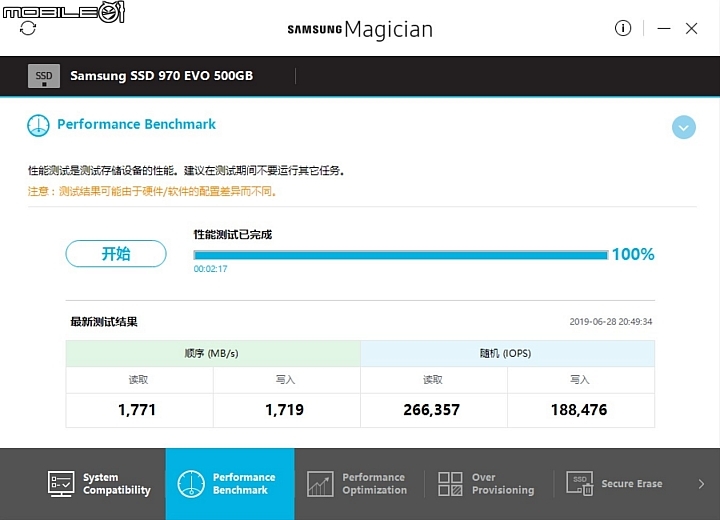Click the orange 注意 warning note

152,191
